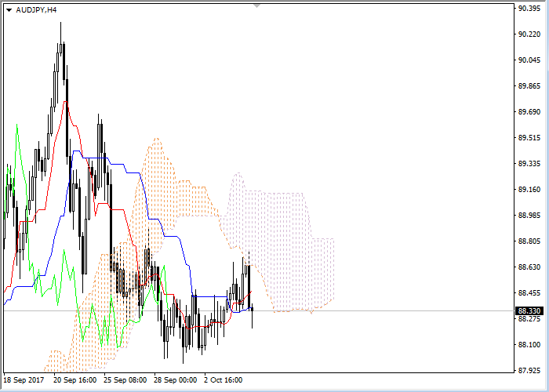
Task: Click the 88.100 price axis label
Action: pos(529,345)
